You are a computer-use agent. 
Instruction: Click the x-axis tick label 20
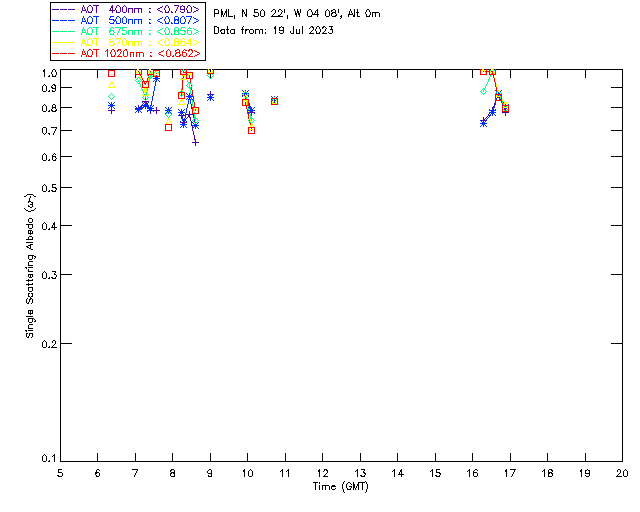pos(622,472)
